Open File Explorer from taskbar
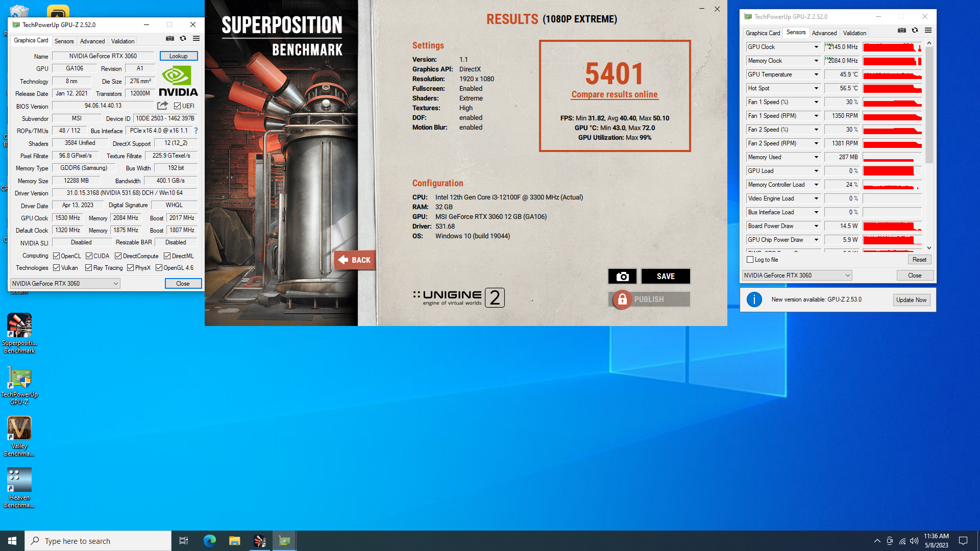 click(234, 541)
